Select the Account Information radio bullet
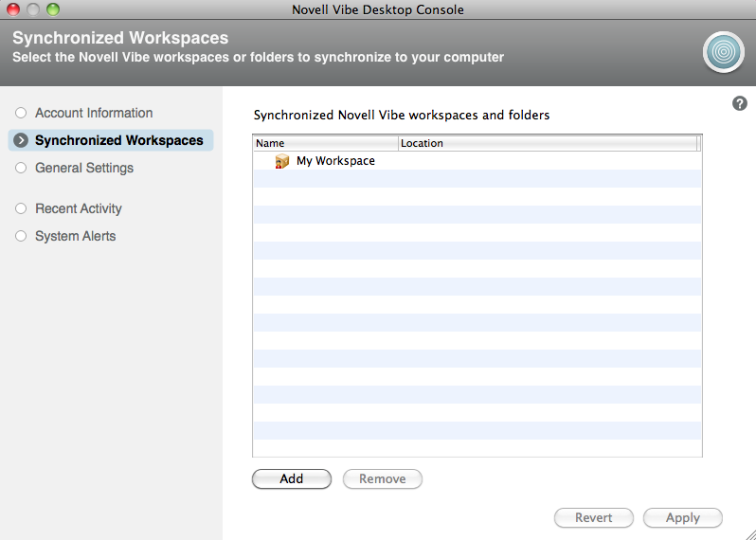Viewport: 756px width, 540px height. pyautogui.click(x=21, y=113)
